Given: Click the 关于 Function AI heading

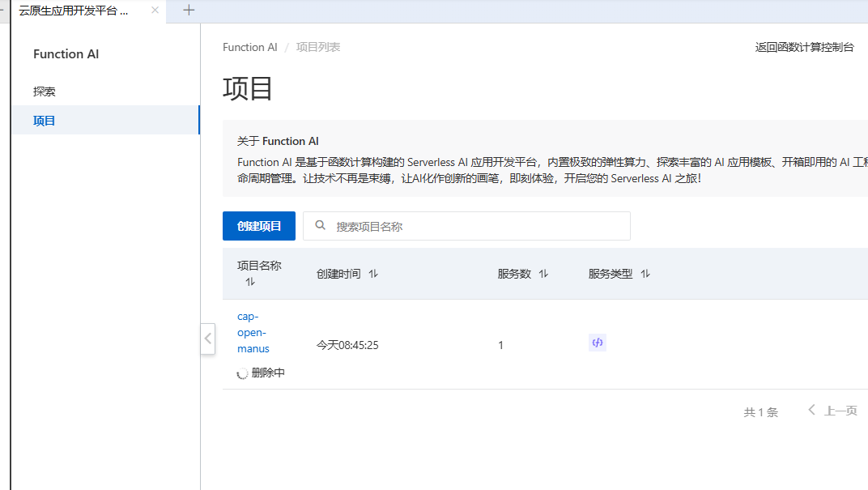Looking at the screenshot, I should (x=278, y=141).
